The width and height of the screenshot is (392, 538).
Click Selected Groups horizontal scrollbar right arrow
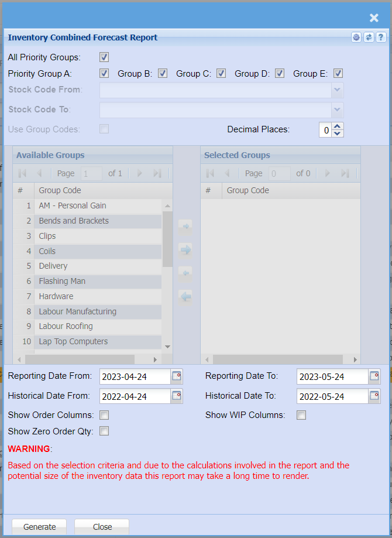click(355, 359)
